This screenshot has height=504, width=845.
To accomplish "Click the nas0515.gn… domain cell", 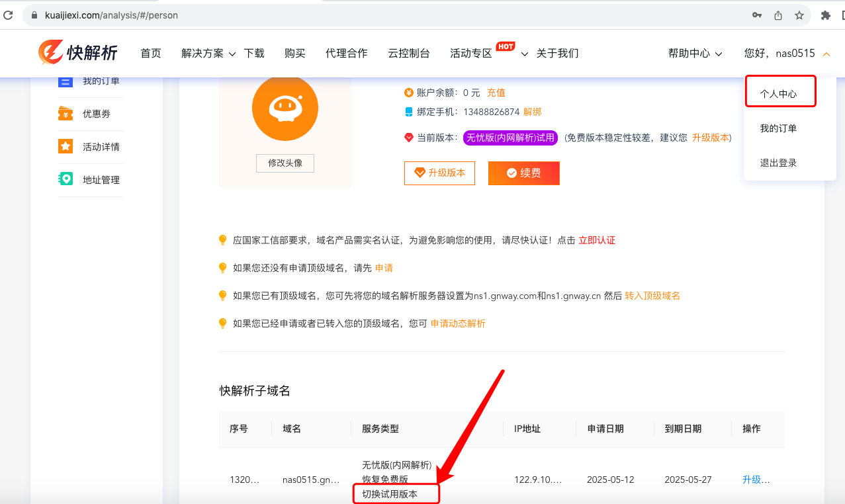I will (311, 480).
